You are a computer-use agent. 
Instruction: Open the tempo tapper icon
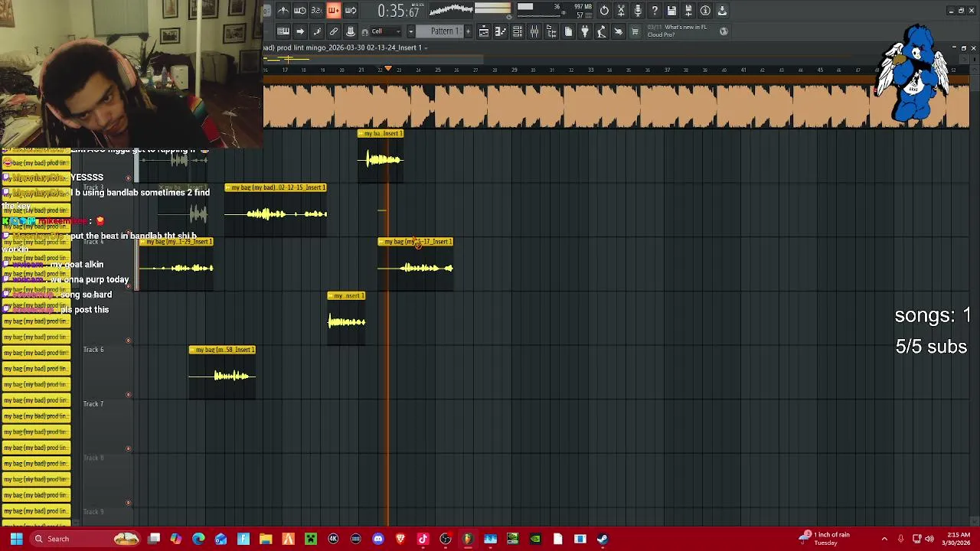click(x=602, y=31)
